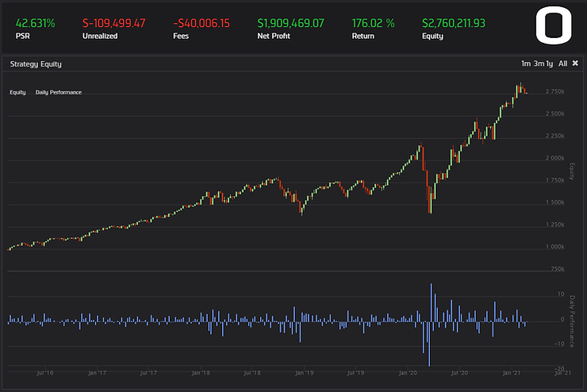Click the Return label

(x=363, y=36)
